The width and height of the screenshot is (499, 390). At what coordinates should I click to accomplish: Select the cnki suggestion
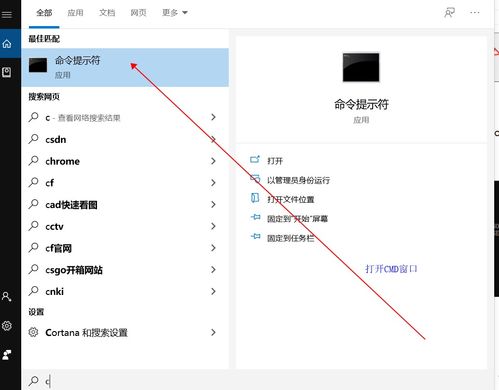coord(125,291)
